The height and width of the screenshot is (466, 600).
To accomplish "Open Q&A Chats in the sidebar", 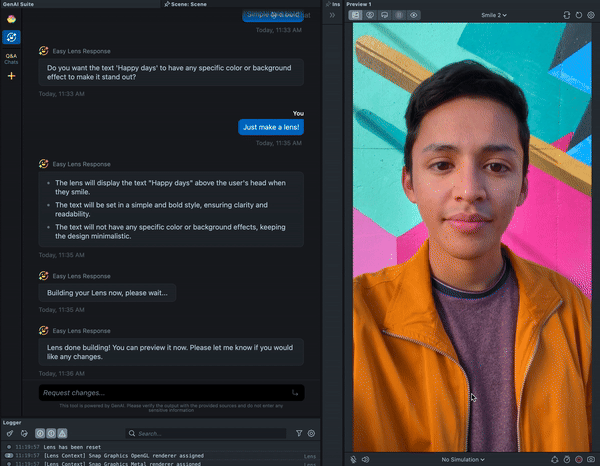I will [11, 58].
